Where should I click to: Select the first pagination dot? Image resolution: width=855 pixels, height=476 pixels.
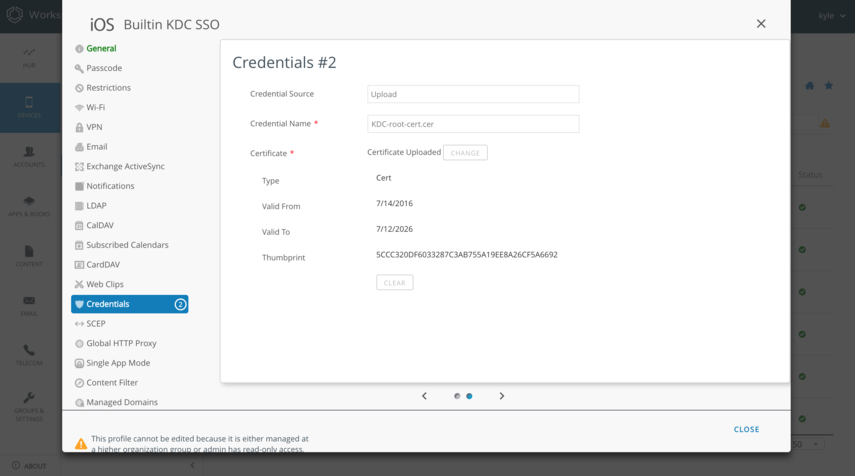click(x=457, y=396)
